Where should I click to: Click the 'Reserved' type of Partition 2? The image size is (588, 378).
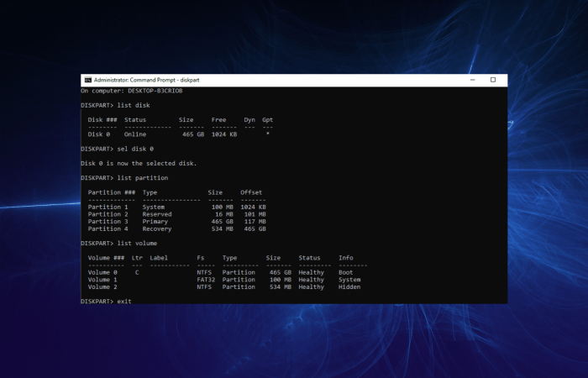[157, 214]
